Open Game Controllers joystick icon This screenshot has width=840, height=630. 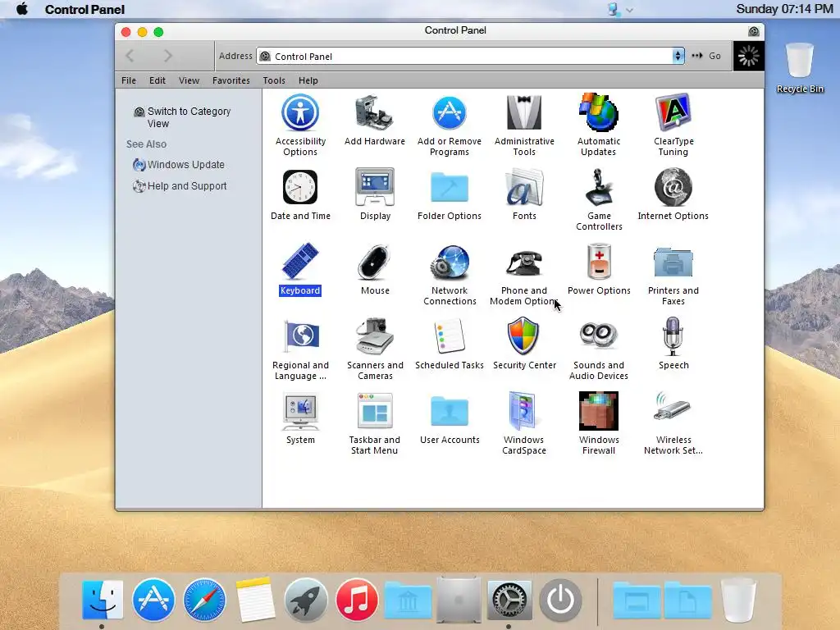(x=598, y=188)
